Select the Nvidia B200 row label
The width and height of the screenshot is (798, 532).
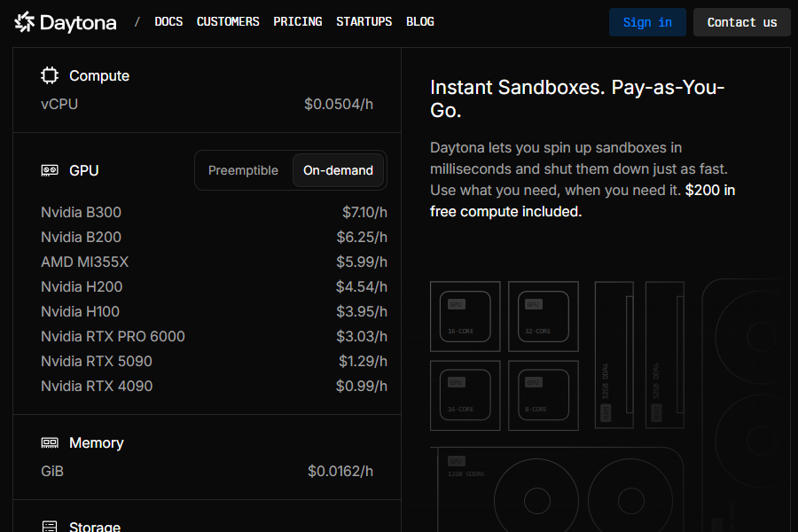point(81,238)
